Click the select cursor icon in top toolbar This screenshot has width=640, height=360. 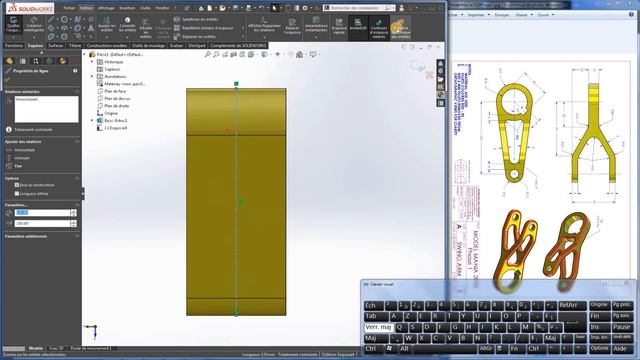pos(274,8)
